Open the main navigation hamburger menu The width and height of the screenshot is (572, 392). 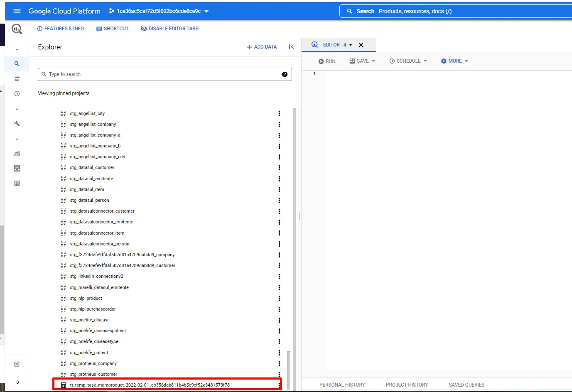[x=17, y=11]
